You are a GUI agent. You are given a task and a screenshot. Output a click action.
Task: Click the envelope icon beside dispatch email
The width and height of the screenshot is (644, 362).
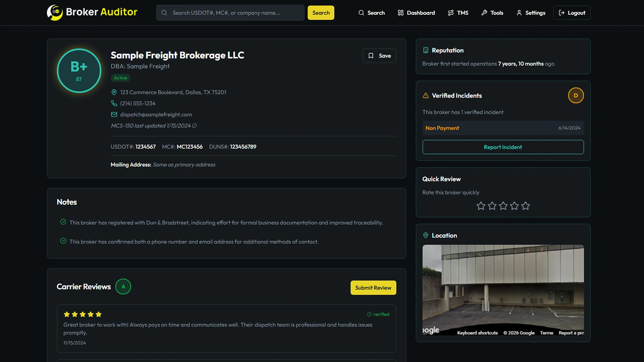click(x=114, y=115)
